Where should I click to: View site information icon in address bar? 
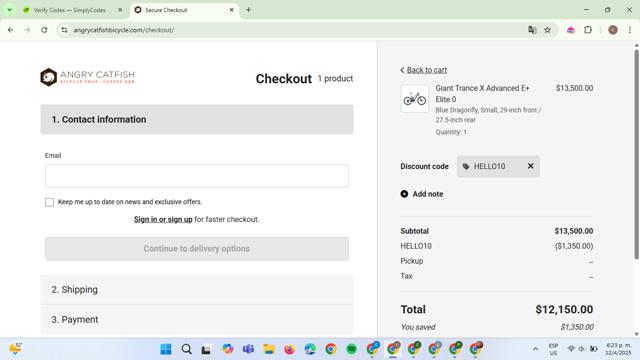coord(64,30)
